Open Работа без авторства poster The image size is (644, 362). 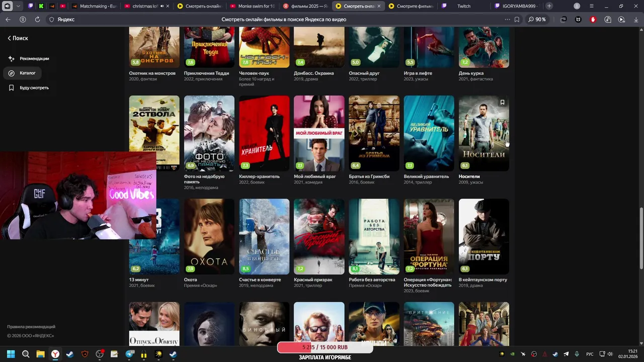point(374,236)
